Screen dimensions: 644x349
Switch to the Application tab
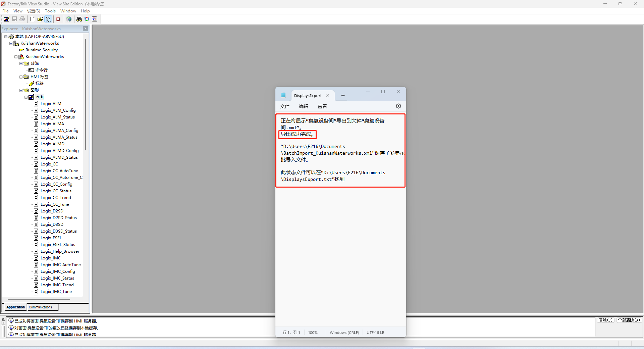click(x=15, y=307)
